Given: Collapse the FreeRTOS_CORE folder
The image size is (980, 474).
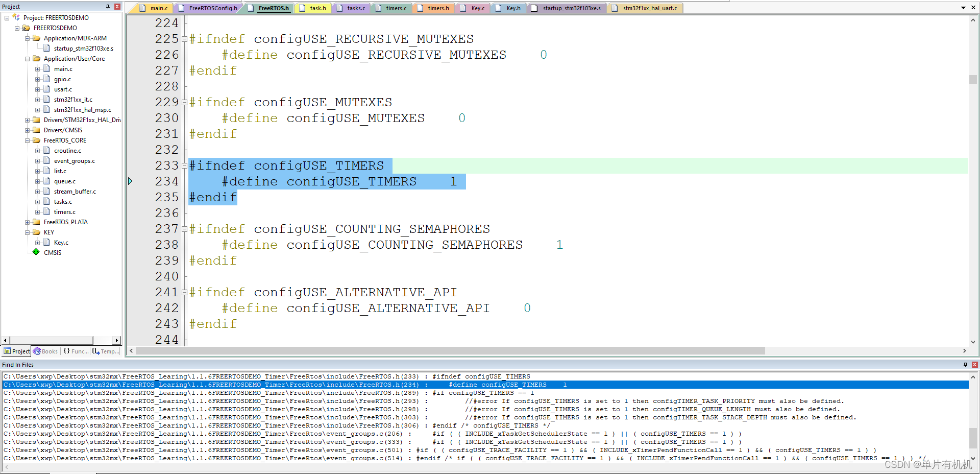Looking at the screenshot, I should point(27,140).
